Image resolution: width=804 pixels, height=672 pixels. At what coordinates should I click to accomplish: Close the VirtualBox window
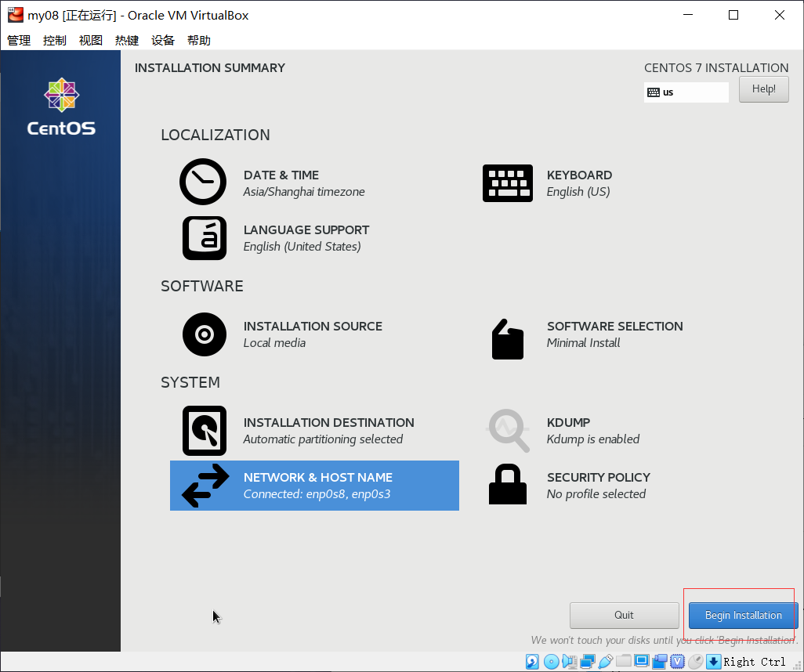(780, 15)
